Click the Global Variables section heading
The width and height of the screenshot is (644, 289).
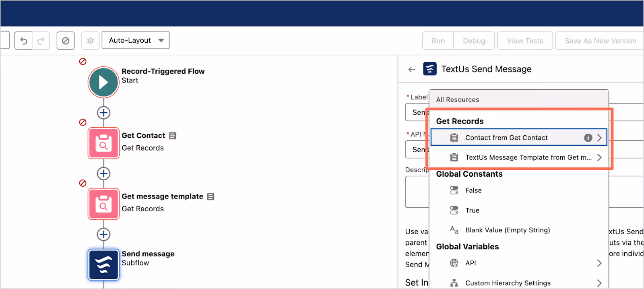[x=467, y=246]
